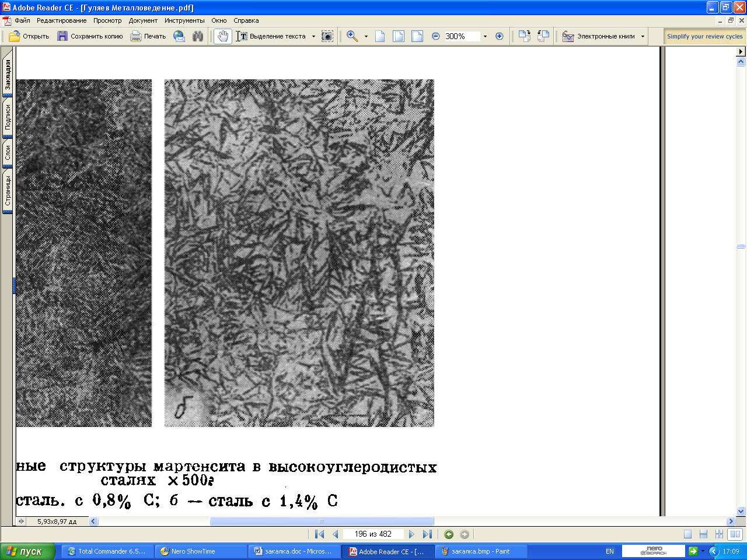The width and height of the screenshot is (747, 560).
Task: Click the green previous view button
Action: (x=449, y=534)
